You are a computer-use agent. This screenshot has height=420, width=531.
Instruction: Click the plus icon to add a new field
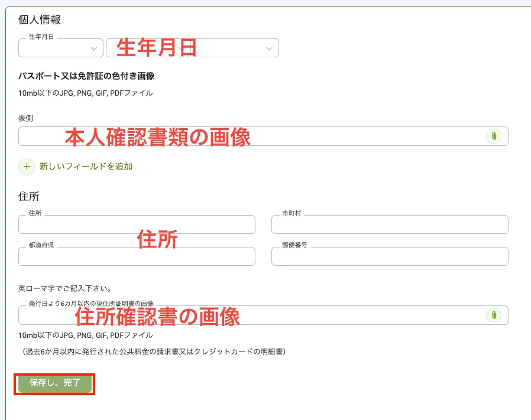[26, 167]
